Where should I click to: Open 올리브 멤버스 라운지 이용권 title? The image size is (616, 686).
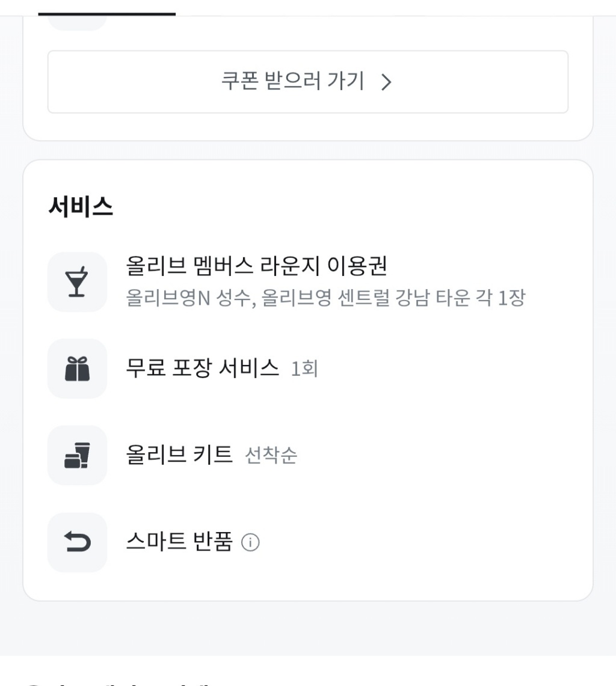(x=256, y=266)
